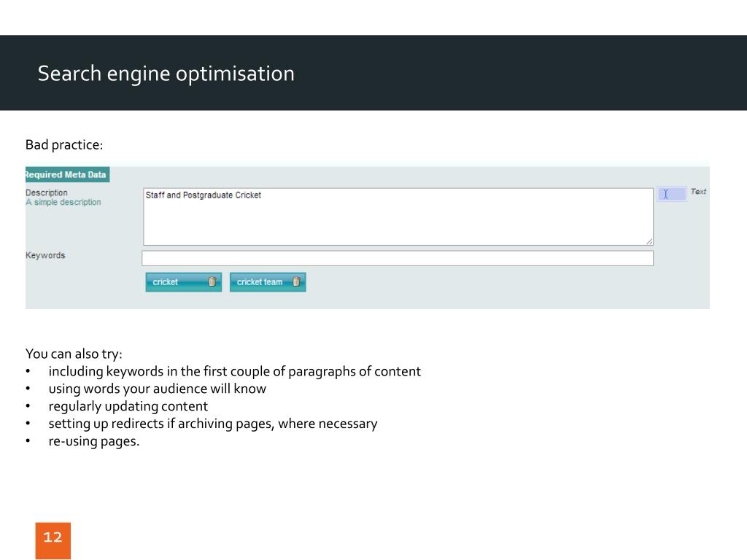Image resolution: width=747 pixels, height=560 pixels.
Task: Click the orange slide number 12 box
Action: tap(53, 540)
